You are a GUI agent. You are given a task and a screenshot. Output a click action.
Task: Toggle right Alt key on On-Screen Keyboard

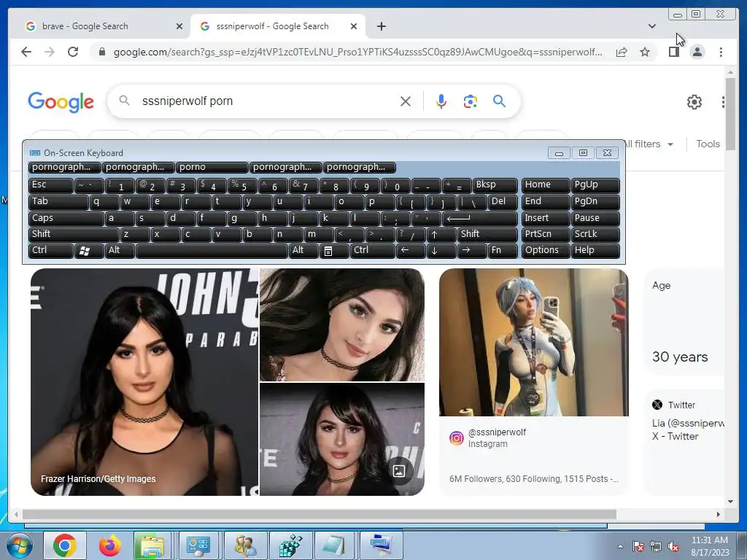click(x=303, y=251)
